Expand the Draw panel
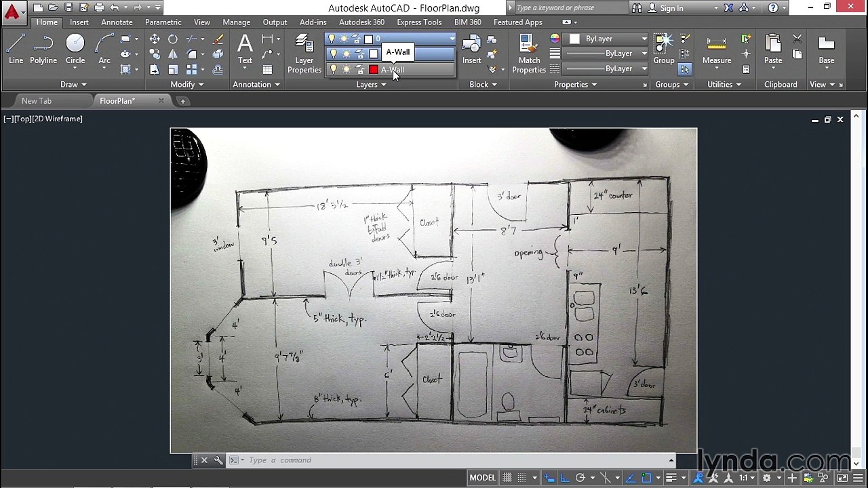 point(73,85)
